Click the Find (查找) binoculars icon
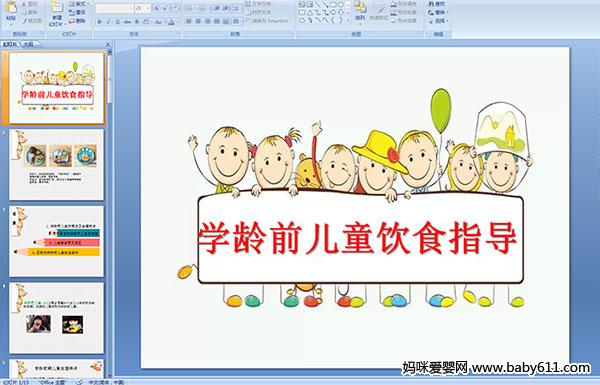Screen dimensions: 600x385 point(431,4)
